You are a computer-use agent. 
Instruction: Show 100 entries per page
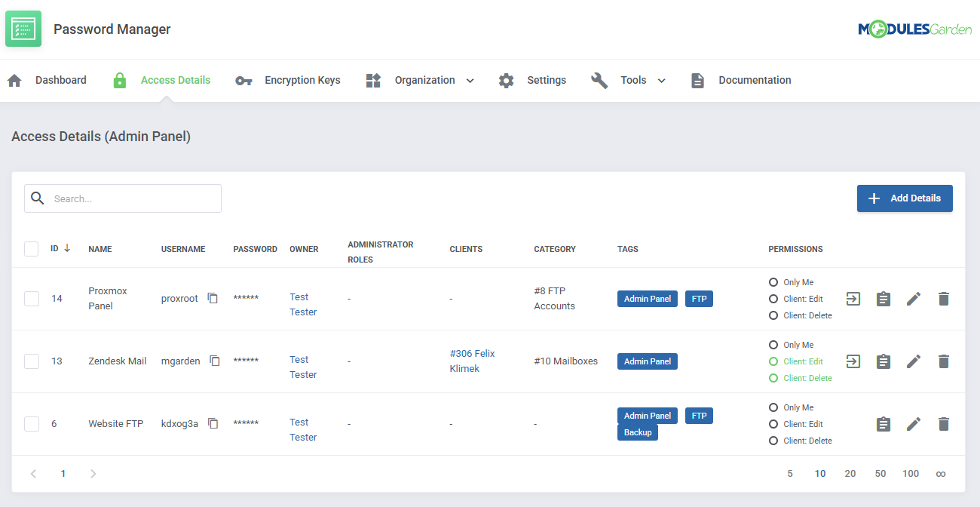pyautogui.click(x=911, y=474)
